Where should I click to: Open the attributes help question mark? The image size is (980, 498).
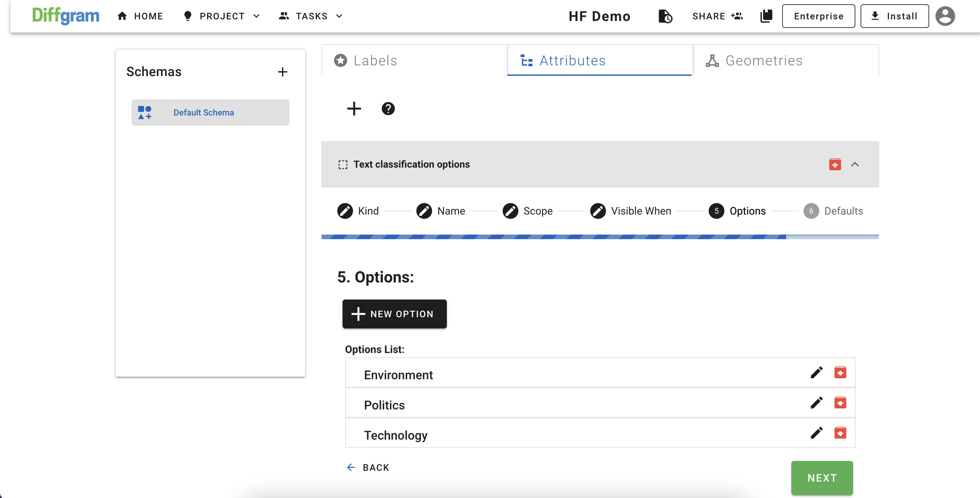pos(388,109)
